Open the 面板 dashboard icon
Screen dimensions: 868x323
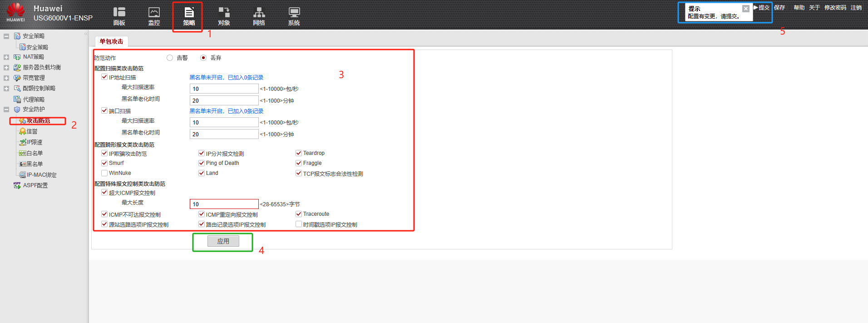pos(119,16)
